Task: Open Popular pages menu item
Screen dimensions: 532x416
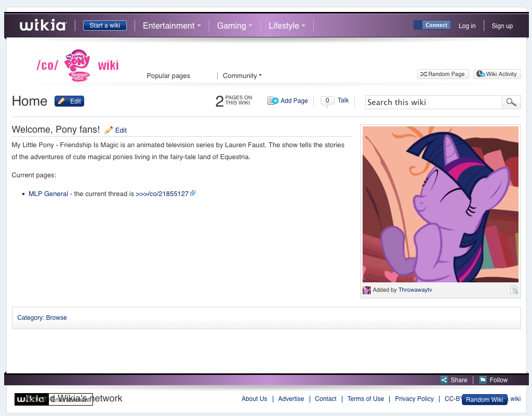Action: pyautogui.click(x=168, y=75)
